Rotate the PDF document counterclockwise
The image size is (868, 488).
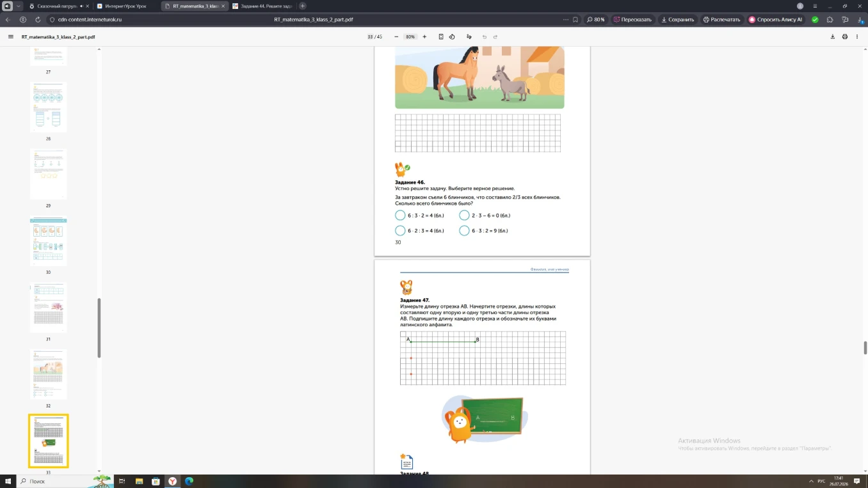coord(452,37)
